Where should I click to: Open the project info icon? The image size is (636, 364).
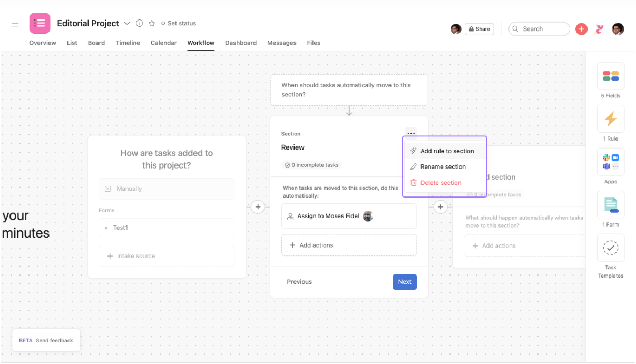coord(139,23)
